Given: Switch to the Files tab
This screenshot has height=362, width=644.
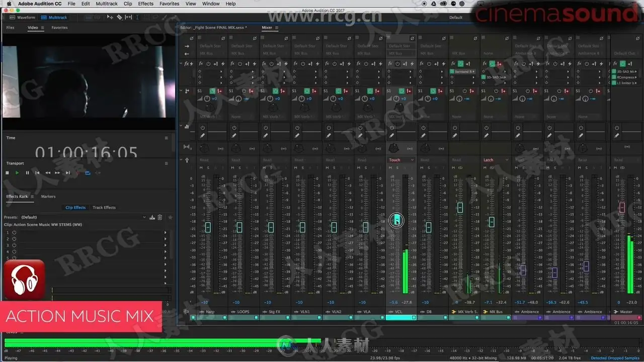Looking at the screenshot, I should pos(10,28).
